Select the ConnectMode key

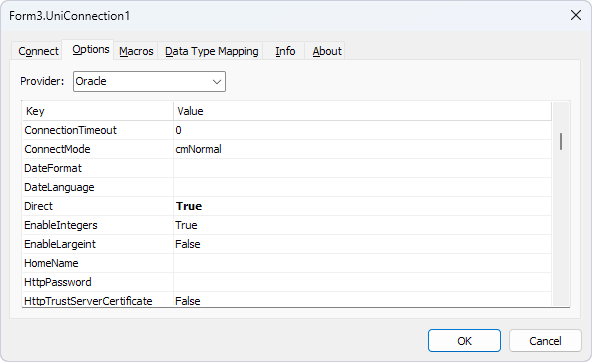tap(98, 149)
